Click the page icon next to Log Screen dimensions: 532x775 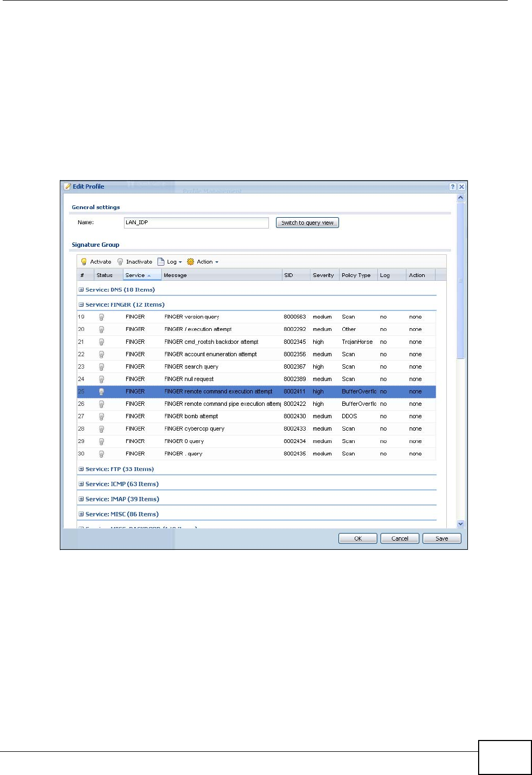(161, 262)
